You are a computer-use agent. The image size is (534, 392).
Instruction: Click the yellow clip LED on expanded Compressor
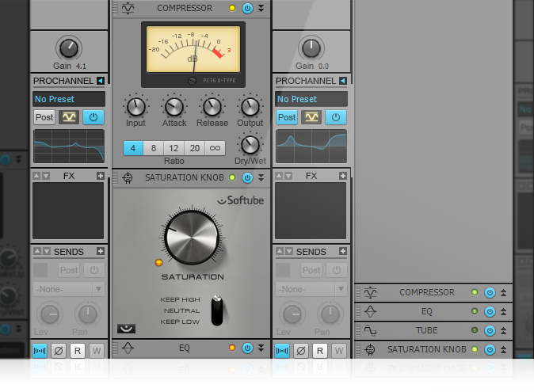pos(232,8)
